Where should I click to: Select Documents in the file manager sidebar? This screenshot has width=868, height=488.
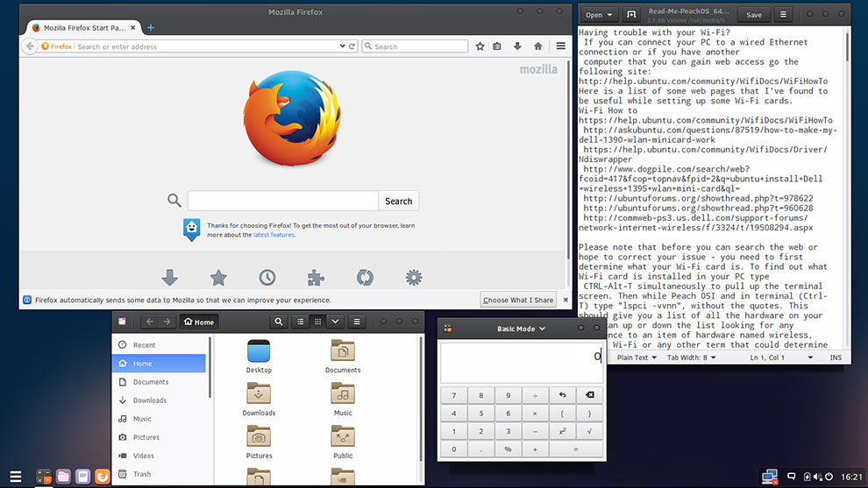pyautogui.click(x=160, y=382)
